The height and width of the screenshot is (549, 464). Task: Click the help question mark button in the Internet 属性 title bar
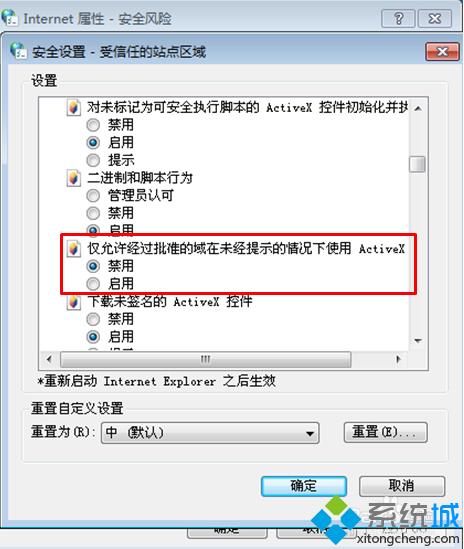click(398, 18)
